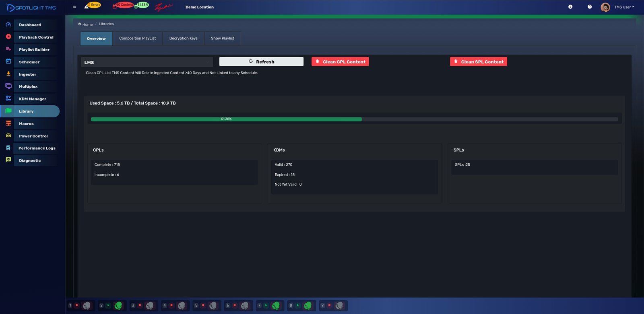Open the help question mark icon
Screen dimensions: 644x314
tap(589, 7)
